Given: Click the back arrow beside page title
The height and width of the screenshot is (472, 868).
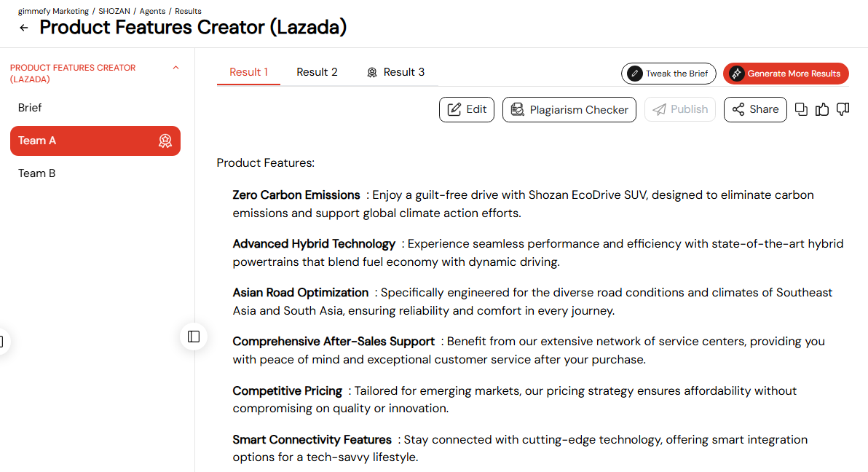Looking at the screenshot, I should click(24, 28).
